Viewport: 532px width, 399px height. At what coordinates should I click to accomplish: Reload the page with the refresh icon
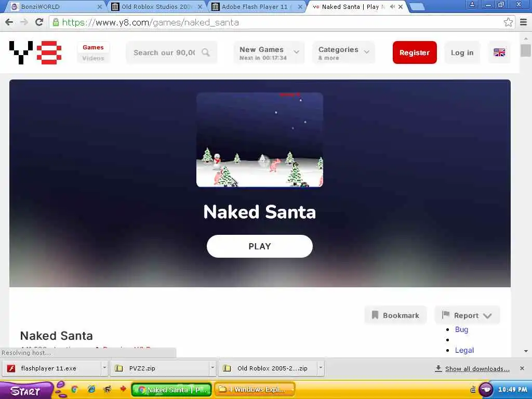point(39,22)
